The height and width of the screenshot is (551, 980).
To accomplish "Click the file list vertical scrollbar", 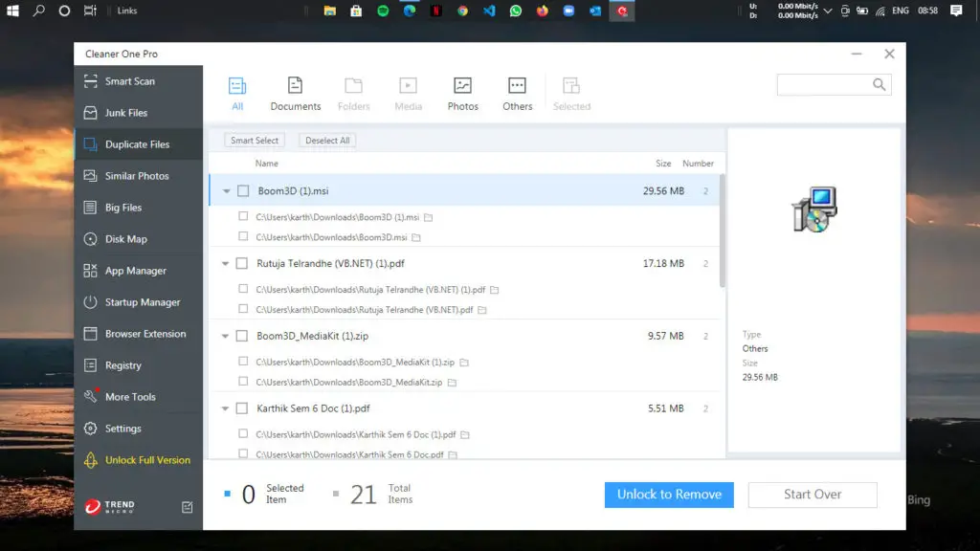I will 723,231.
